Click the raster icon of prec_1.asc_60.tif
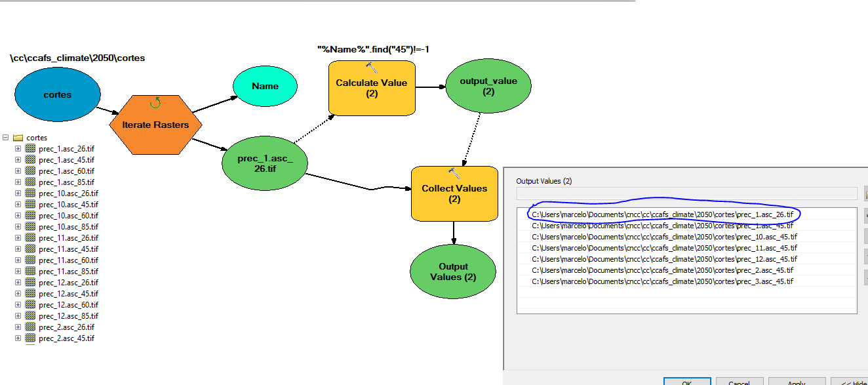This screenshot has width=868, height=385. coord(30,171)
